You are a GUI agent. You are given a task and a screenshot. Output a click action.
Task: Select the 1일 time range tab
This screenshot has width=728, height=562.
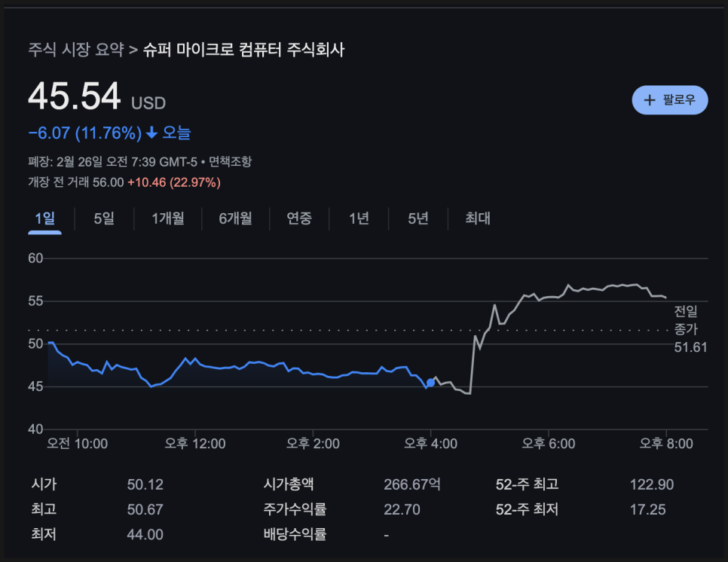[45, 218]
